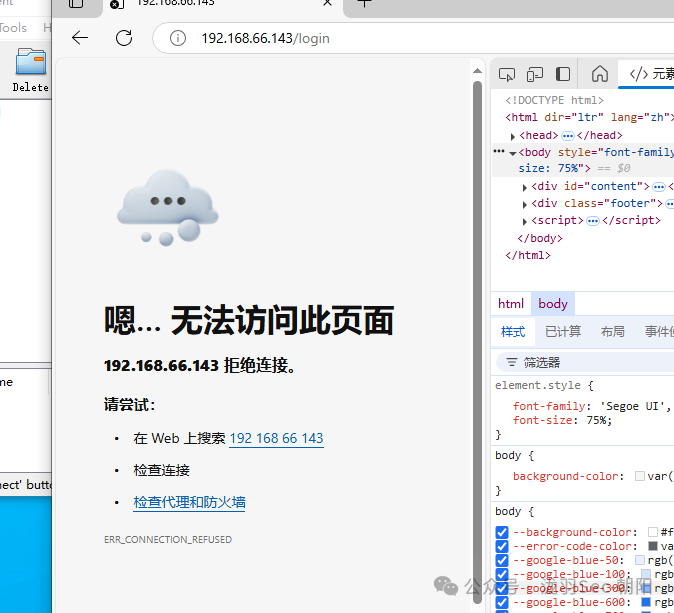Uncheck the --google-blue-50 property checkbox
Viewport: 674px width, 613px height.
(x=502, y=561)
